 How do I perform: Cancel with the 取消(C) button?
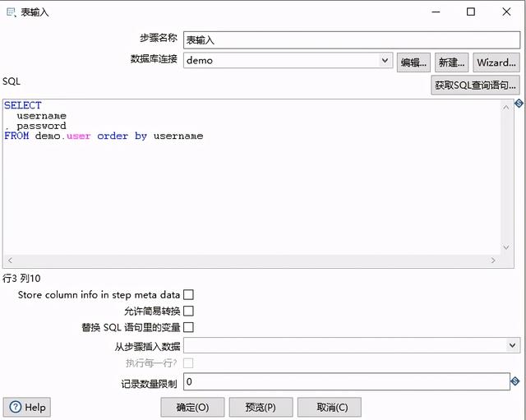click(x=329, y=407)
